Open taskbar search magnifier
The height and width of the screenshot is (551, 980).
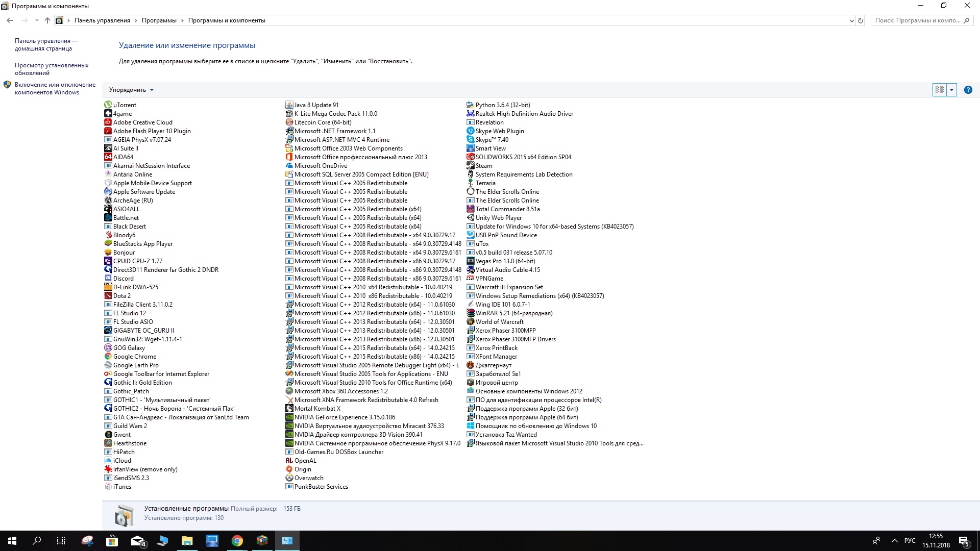pyautogui.click(x=37, y=541)
